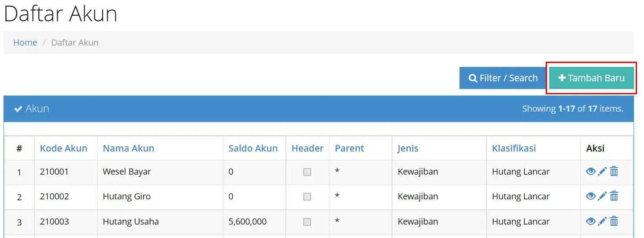Toggle Header checkbox for Hutang Giro
The width and height of the screenshot is (644, 238).
(x=307, y=197)
